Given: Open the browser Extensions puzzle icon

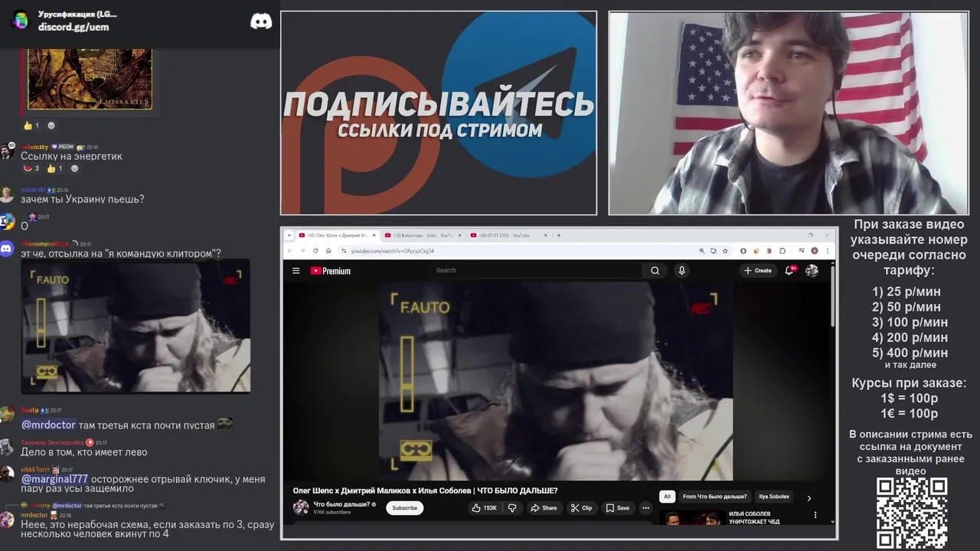Looking at the screenshot, I should (x=782, y=251).
